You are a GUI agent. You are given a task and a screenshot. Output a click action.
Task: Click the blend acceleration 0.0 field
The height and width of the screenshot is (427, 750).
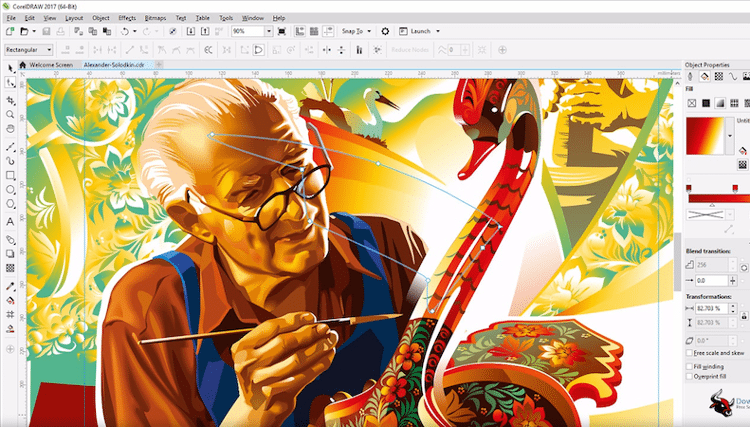[x=712, y=281]
